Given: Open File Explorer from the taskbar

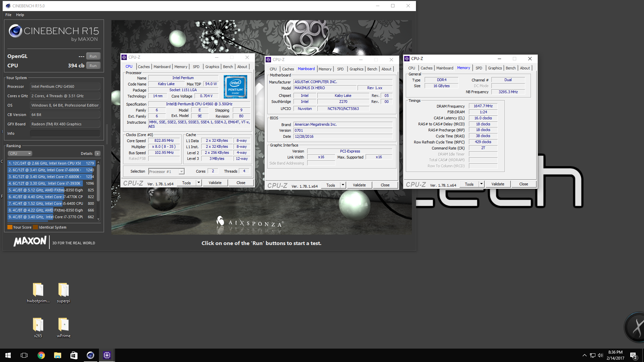Looking at the screenshot, I should tap(57, 355).
